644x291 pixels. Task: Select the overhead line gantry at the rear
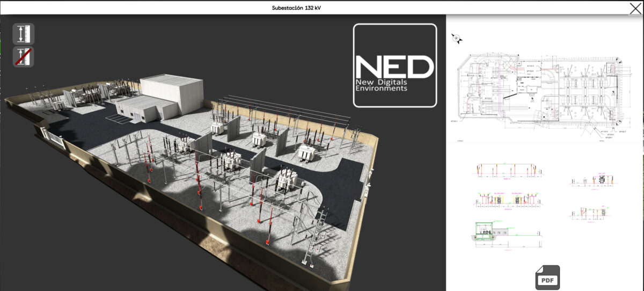coord(284,106)
